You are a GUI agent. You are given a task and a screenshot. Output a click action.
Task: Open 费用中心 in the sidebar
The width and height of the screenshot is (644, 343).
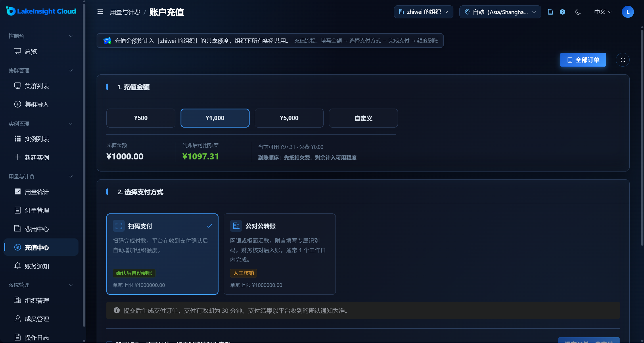(x=41, y=229)
